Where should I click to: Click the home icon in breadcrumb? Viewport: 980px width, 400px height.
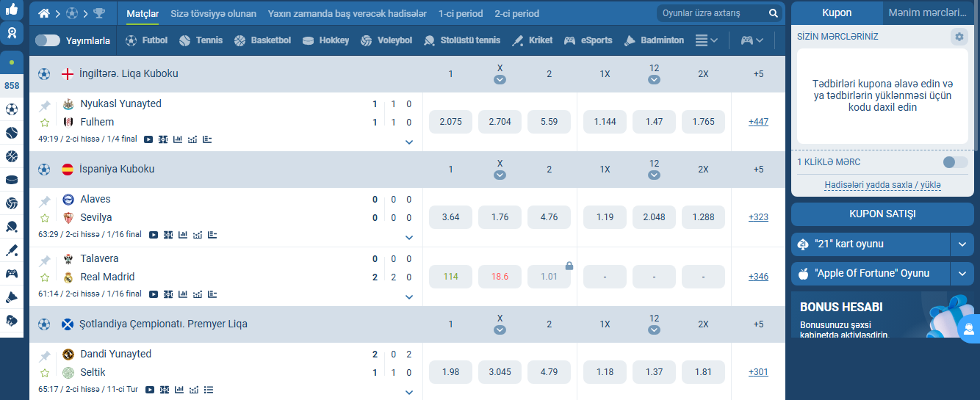pos(44,13)
